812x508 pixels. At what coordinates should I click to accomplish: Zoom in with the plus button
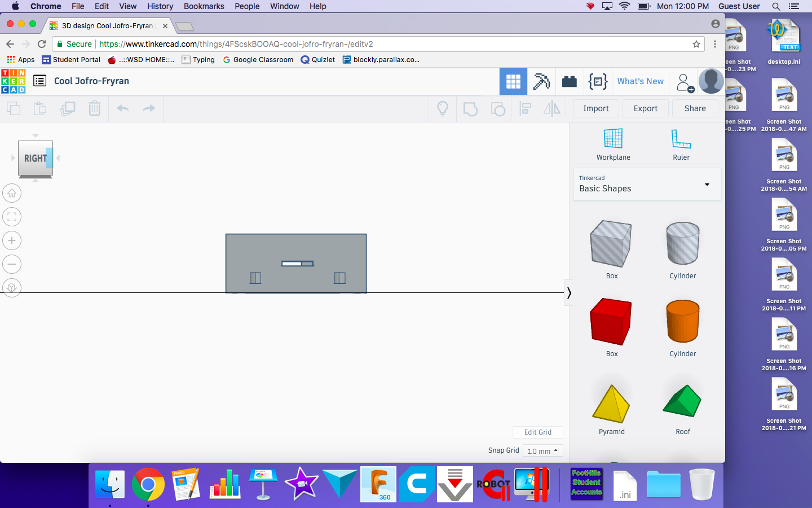point(12,240)
